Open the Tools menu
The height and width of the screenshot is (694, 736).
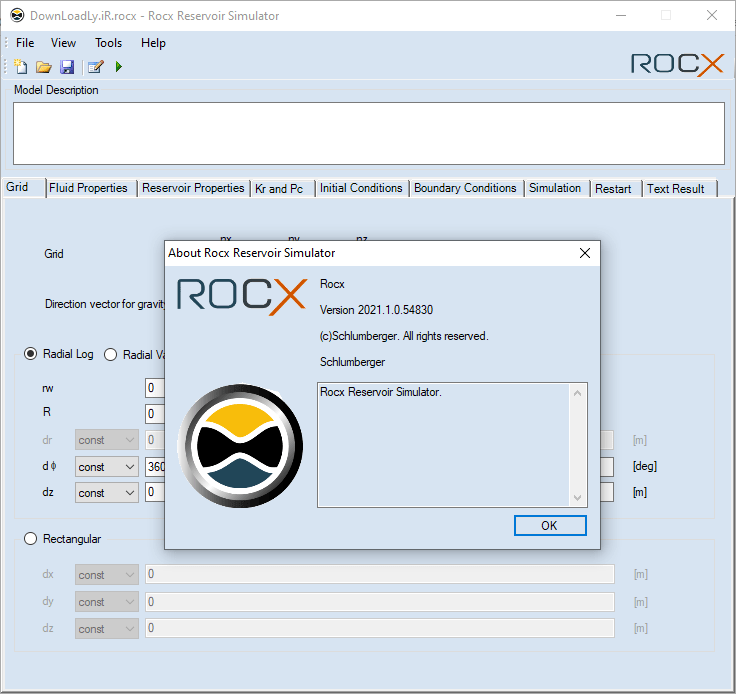click(x=108, y=43)
